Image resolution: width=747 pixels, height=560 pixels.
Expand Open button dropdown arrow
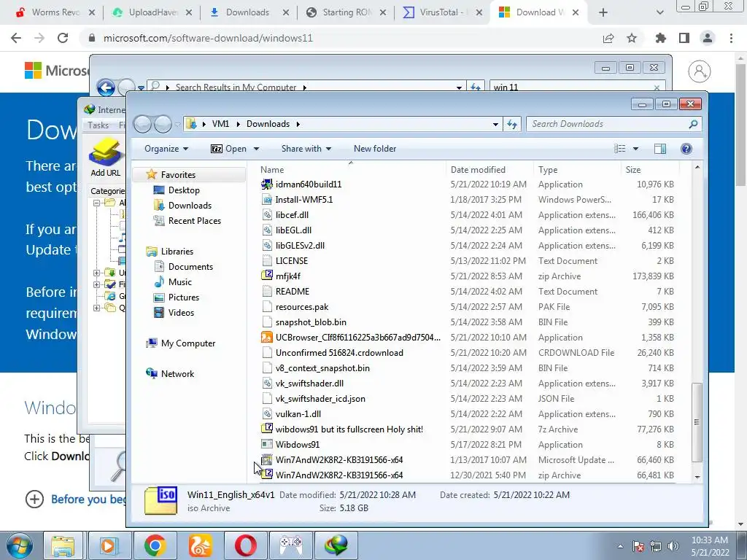coord(256,149)
